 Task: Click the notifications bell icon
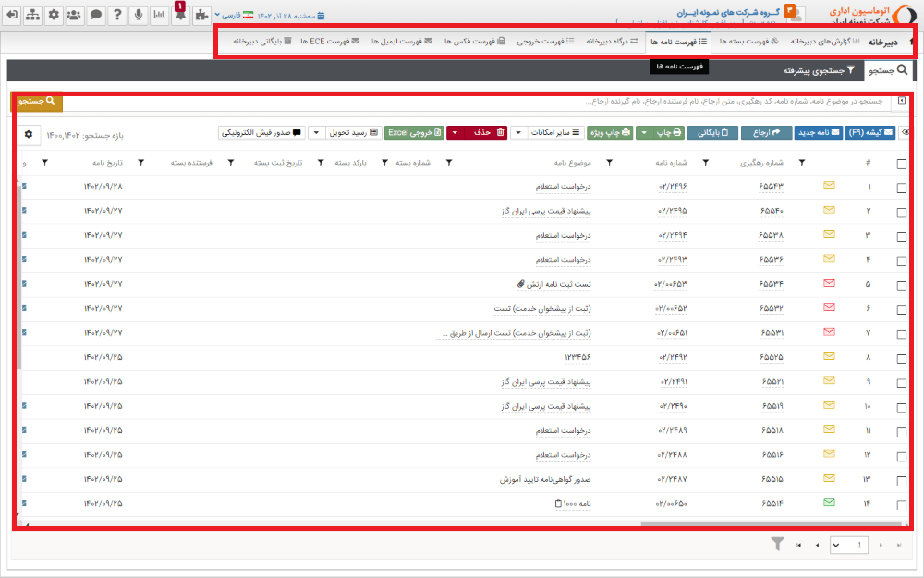[181, 14]
